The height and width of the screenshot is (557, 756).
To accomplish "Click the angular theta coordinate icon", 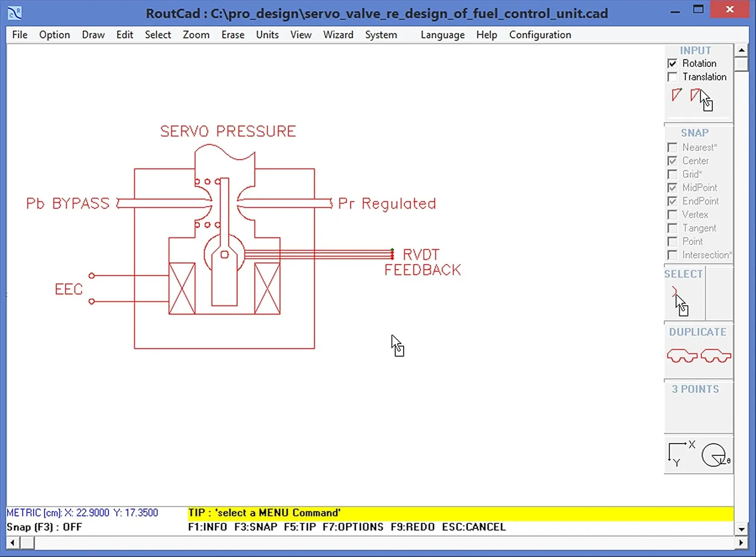I will [x=715, y=454].
